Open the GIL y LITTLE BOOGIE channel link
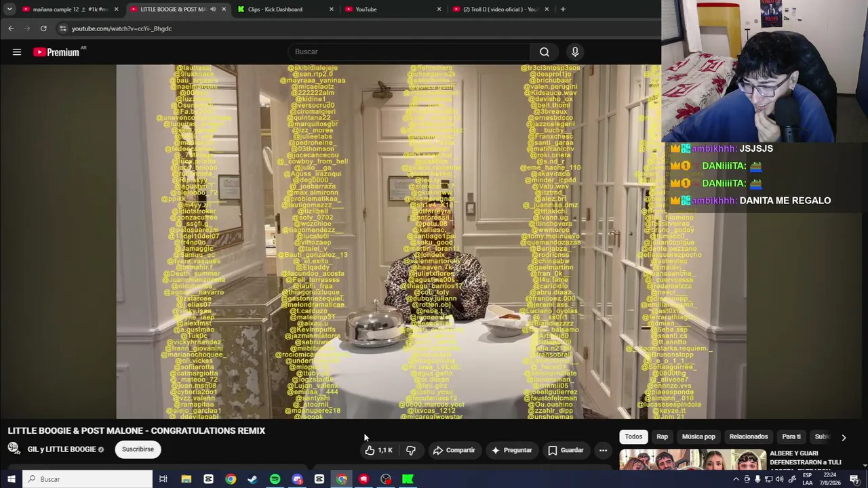The image size is (868, 488). point(62,449)
